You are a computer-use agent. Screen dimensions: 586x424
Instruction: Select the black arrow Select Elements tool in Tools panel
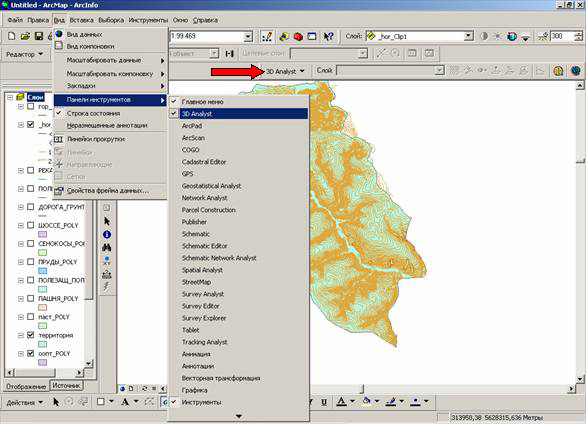pyautogui.click(x=107, y=222)
